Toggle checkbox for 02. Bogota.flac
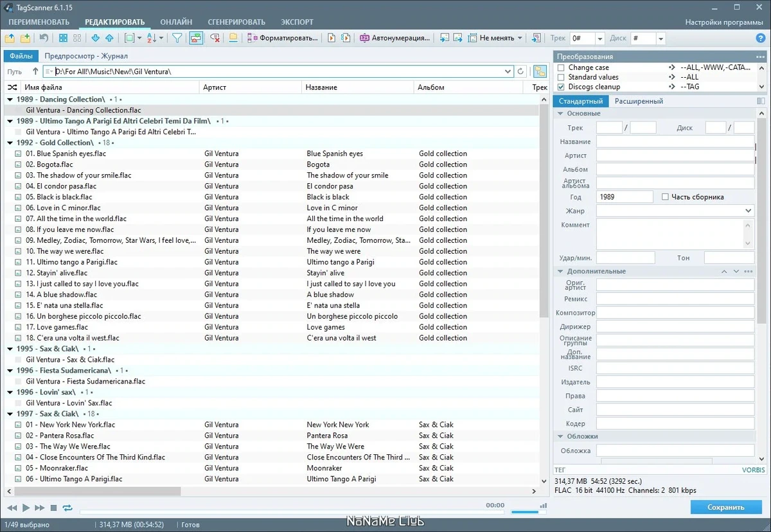 pyautogui.click(x=19, y=164)
